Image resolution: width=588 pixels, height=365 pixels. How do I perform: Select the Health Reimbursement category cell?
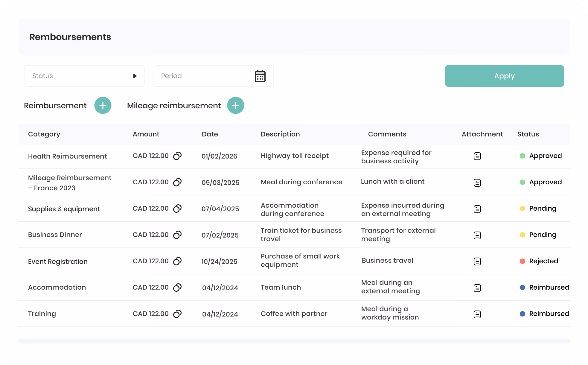[67, 156]
